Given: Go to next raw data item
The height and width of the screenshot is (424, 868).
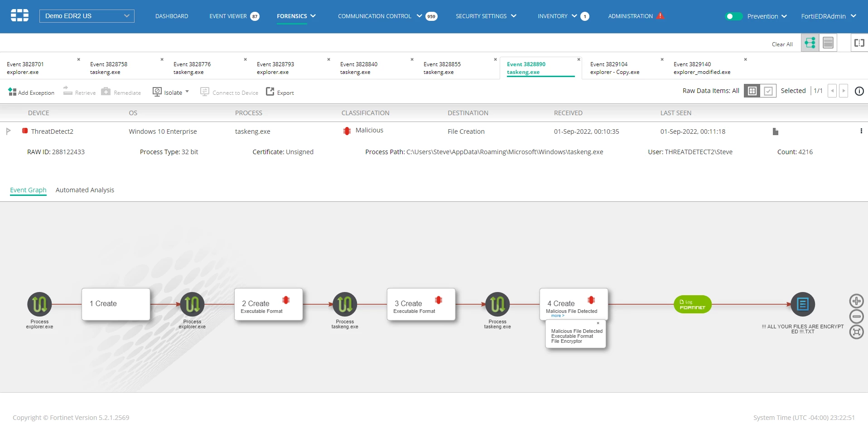Looking at the screenshot, I should click(844, 91).
